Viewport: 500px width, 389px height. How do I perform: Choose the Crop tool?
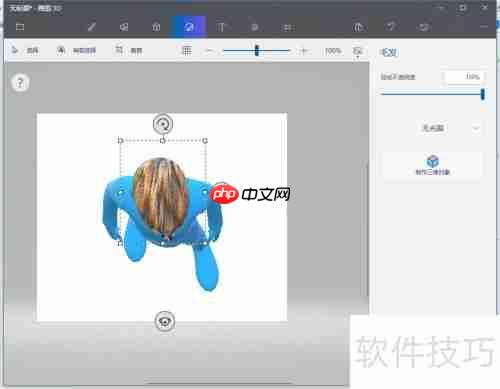[x=129, y=51]
